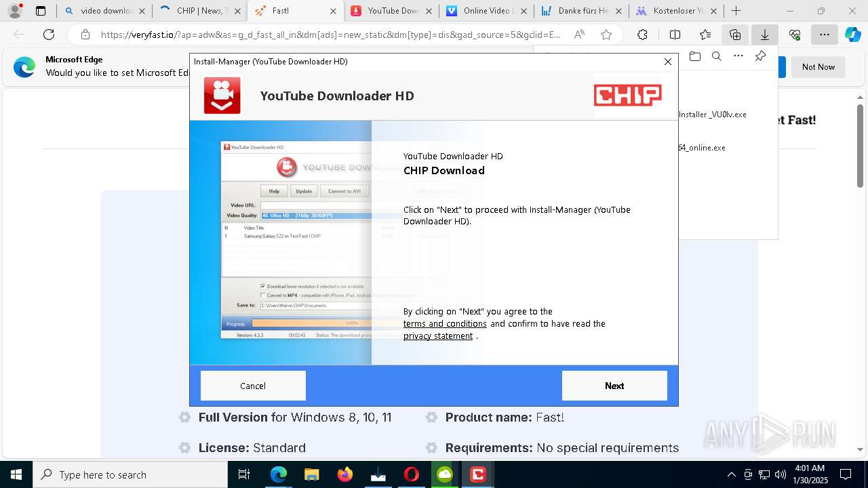
Task: Open Microsoft Edge from taskbar
Action: (279, 474)
